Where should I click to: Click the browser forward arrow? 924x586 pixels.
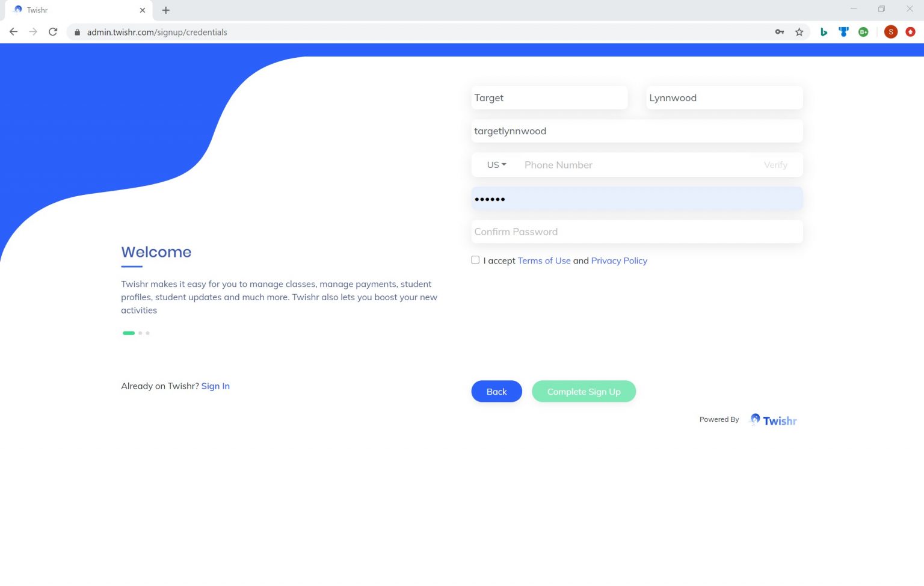point(33,32)
